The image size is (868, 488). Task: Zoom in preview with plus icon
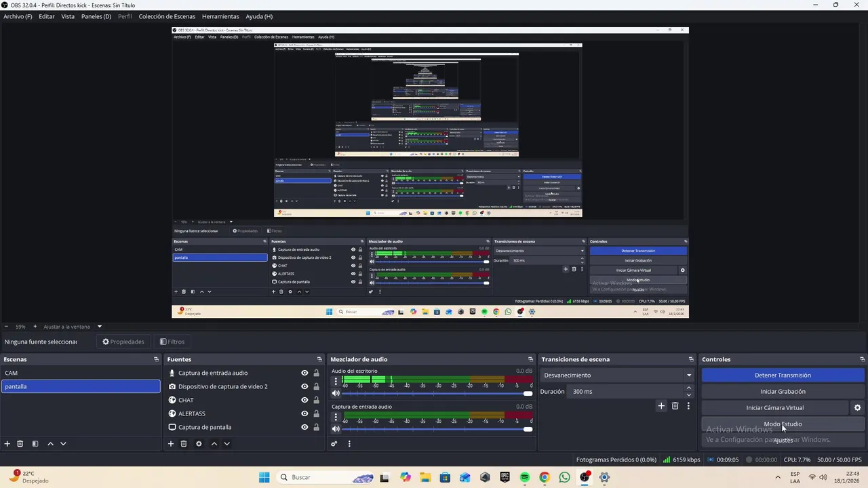35,327
